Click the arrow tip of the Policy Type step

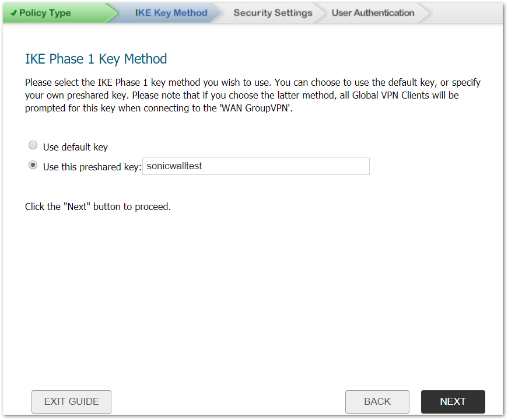(x=112, y=13)
